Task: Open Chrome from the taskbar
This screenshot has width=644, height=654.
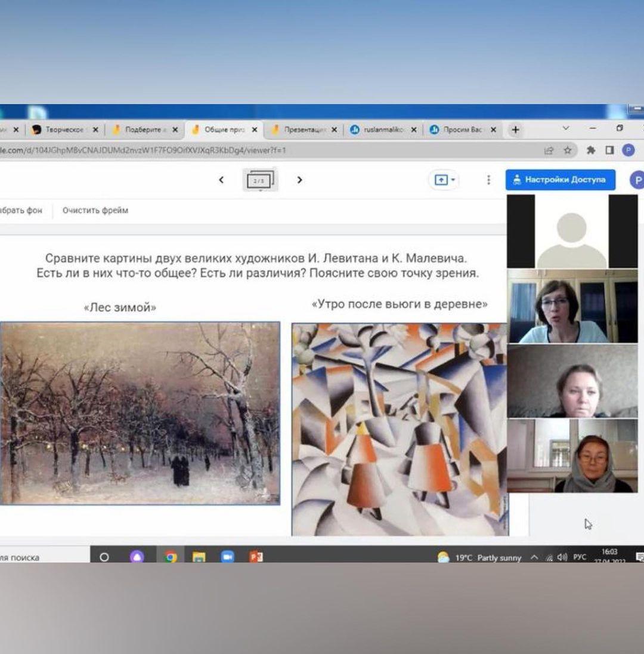Action: click(171, 557)
